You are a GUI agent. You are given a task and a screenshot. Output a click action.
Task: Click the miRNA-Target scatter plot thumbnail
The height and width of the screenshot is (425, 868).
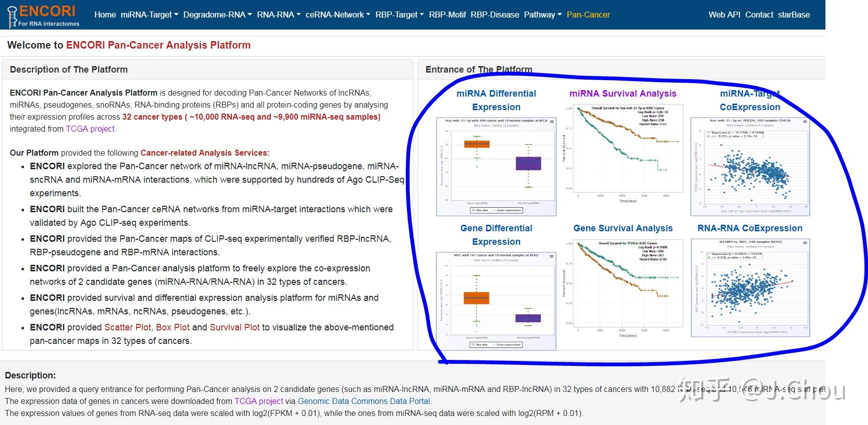click(x=750, y=167)
